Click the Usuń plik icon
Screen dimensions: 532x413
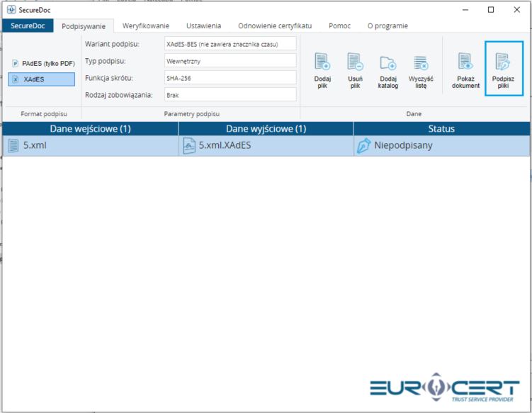[355, 63]
